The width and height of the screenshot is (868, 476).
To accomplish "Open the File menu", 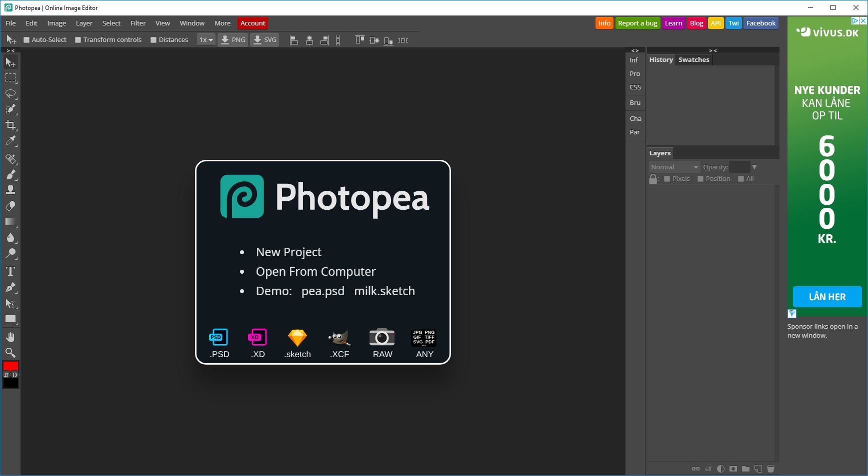I will pyautogui.click(x=10, y=23).
